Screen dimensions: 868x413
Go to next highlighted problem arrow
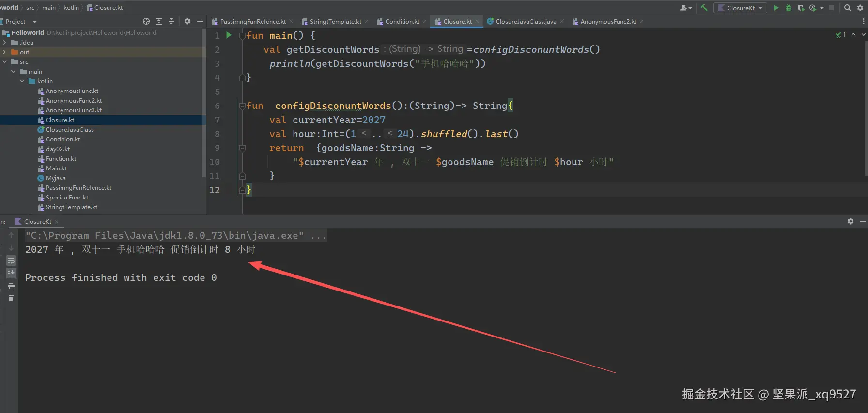click(x=863, y=35)
